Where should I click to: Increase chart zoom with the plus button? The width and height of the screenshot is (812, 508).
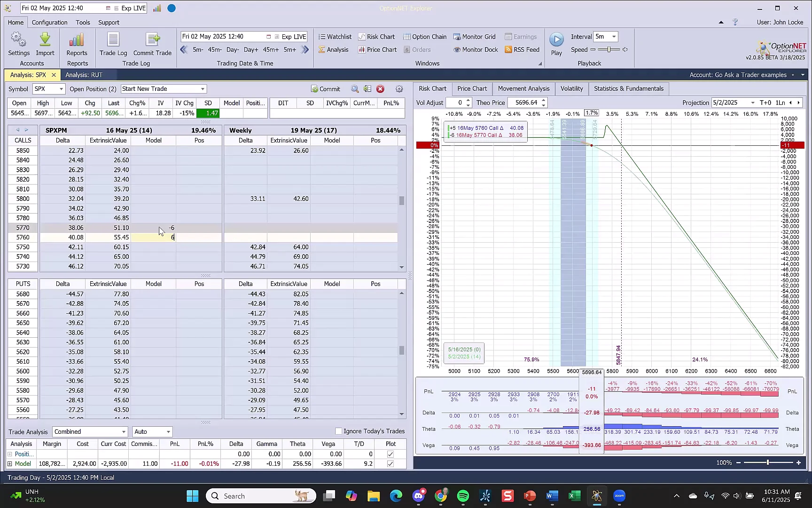tap(798, 463)
